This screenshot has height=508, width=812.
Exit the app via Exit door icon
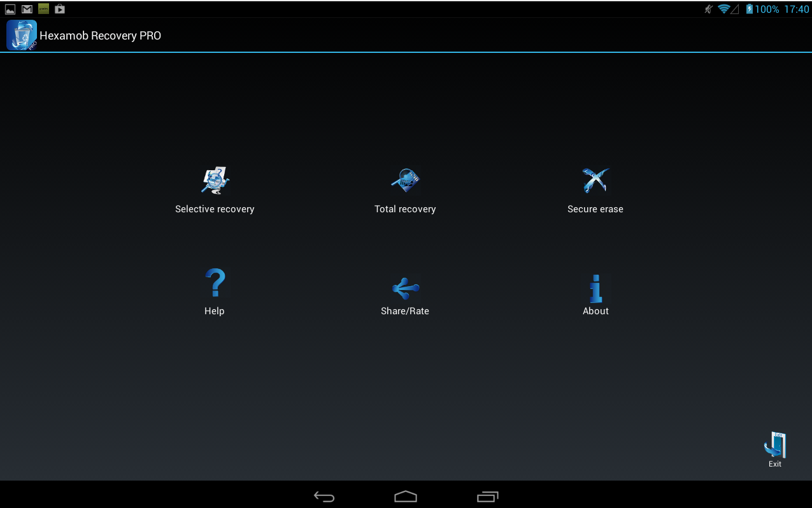(x=775, y=445)
